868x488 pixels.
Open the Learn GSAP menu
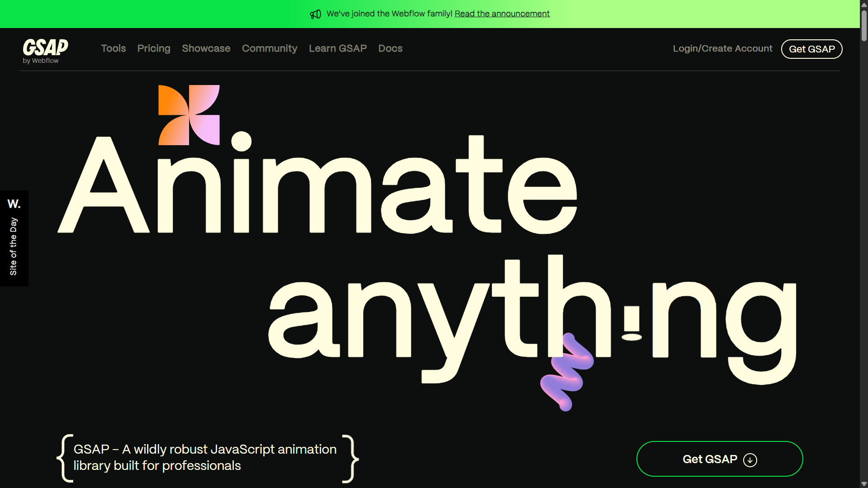[x=337, y=48]
